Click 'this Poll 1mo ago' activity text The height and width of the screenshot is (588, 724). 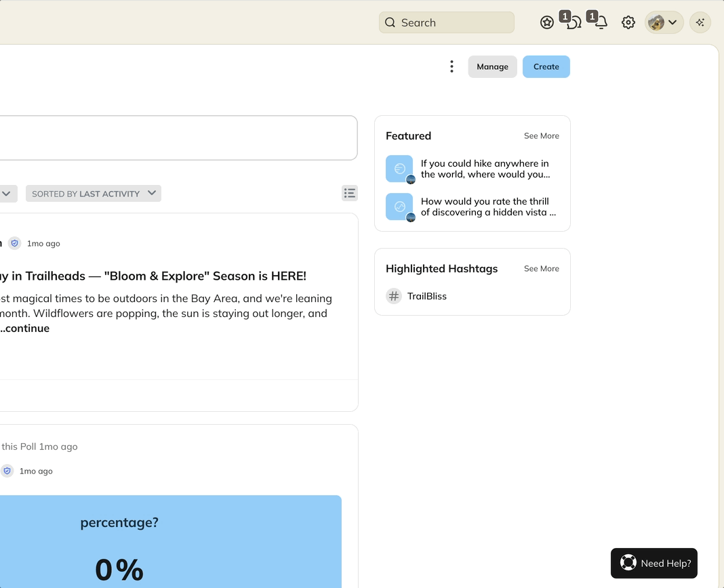pos(40,446)
